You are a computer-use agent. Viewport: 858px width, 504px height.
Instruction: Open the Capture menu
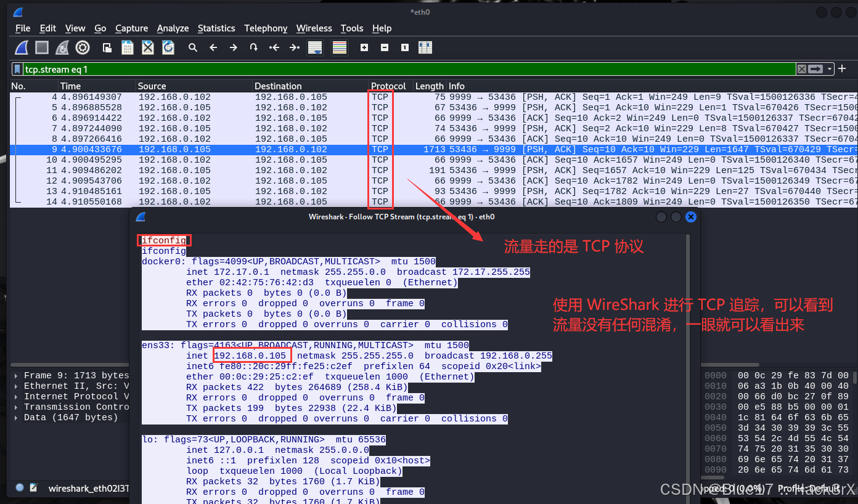click(x=132, y=28)
